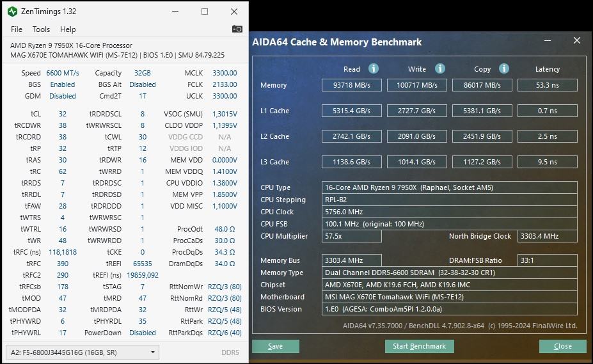Screen dimensions: 593x364
Task: Click the Close button in AIDA64
Action: [563, 346]
